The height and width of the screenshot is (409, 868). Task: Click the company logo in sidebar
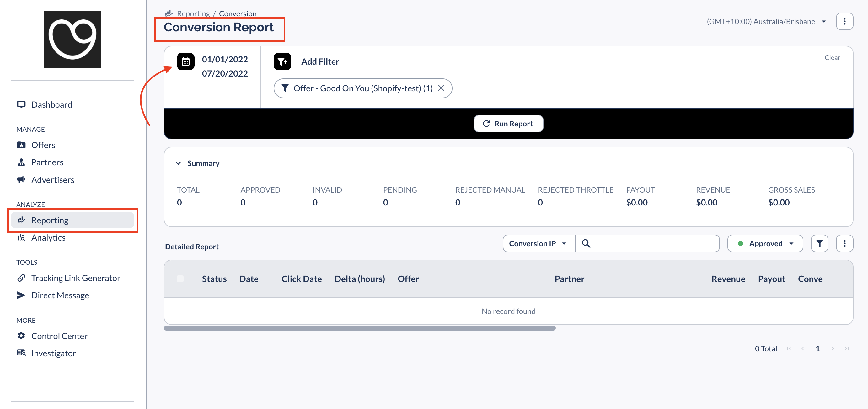(72, 40)
